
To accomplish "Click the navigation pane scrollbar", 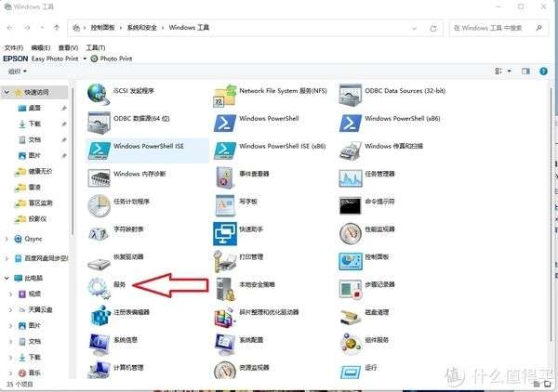I will [73, 162].
